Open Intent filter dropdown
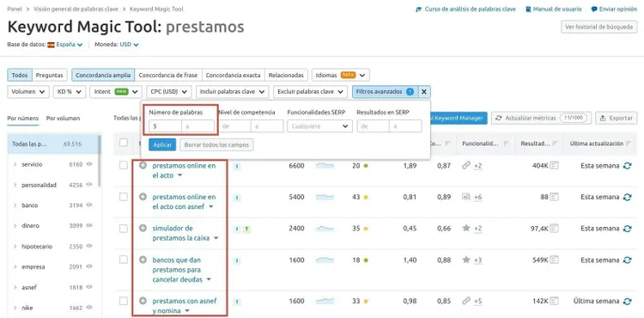Screen dimensions: 644x318 click(x=116, y=92)
